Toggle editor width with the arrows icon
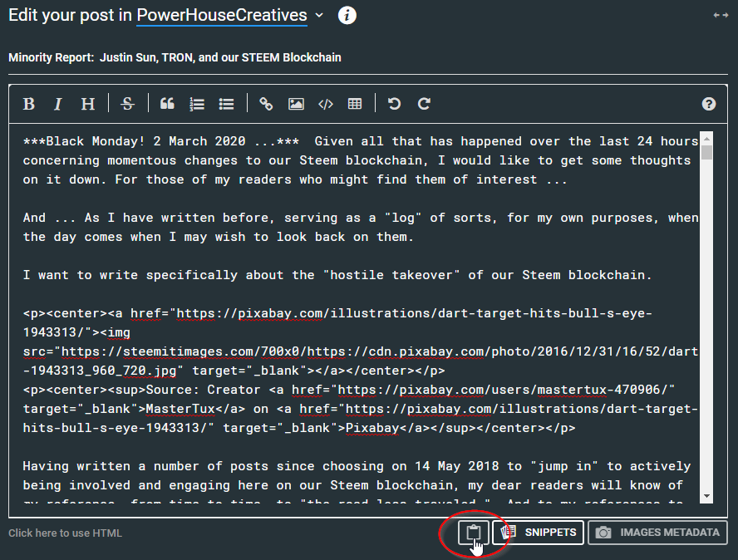The width and height of the screenshot is (738, 560). tap(721, 15)
